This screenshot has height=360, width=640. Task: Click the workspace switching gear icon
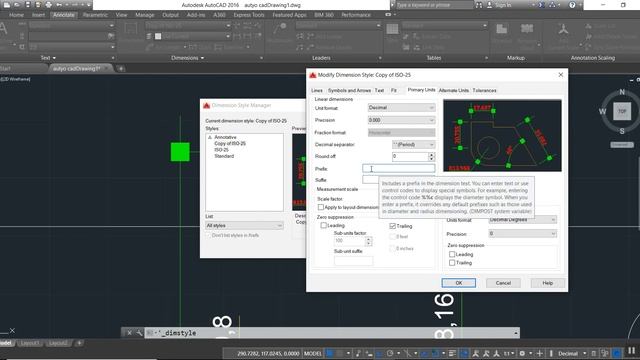click(x=522, y=353)
